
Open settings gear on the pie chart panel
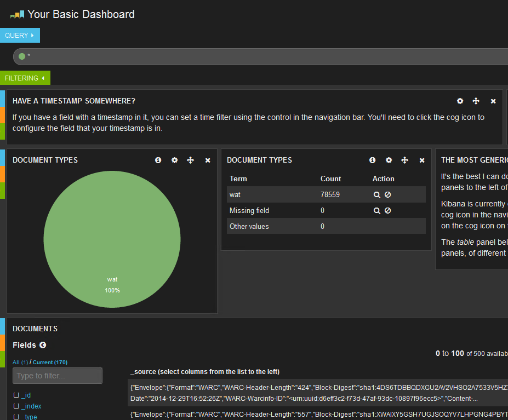pyautogui.click(x=174, y=160)
